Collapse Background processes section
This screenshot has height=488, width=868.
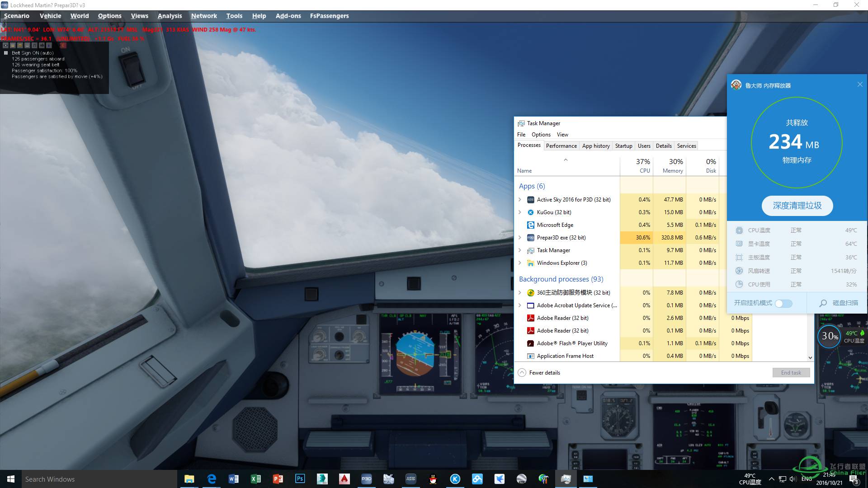(560, 279)
